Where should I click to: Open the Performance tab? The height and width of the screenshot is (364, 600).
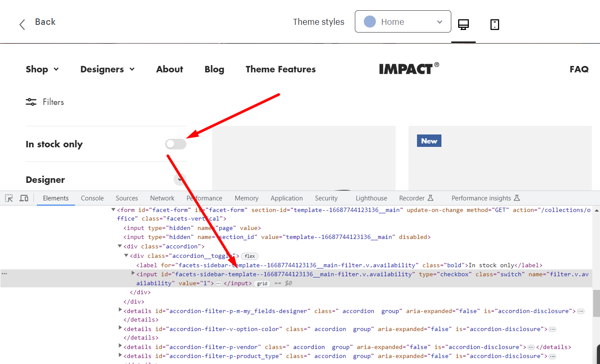pos(204,198)
